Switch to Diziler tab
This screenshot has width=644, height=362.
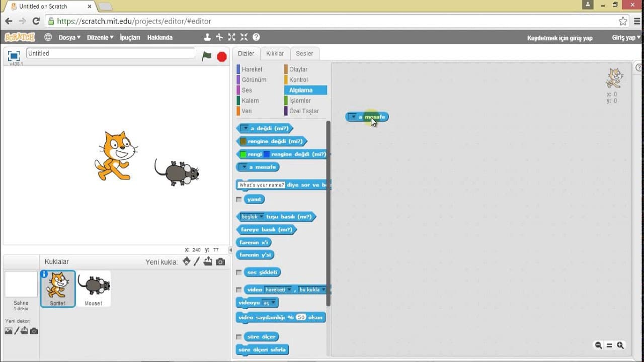pos(246,53)
